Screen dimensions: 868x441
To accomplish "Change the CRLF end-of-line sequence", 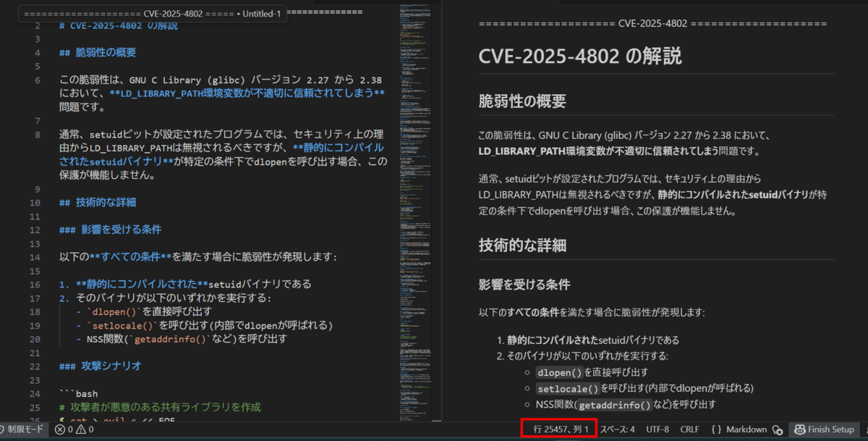I will coord(690,429).
